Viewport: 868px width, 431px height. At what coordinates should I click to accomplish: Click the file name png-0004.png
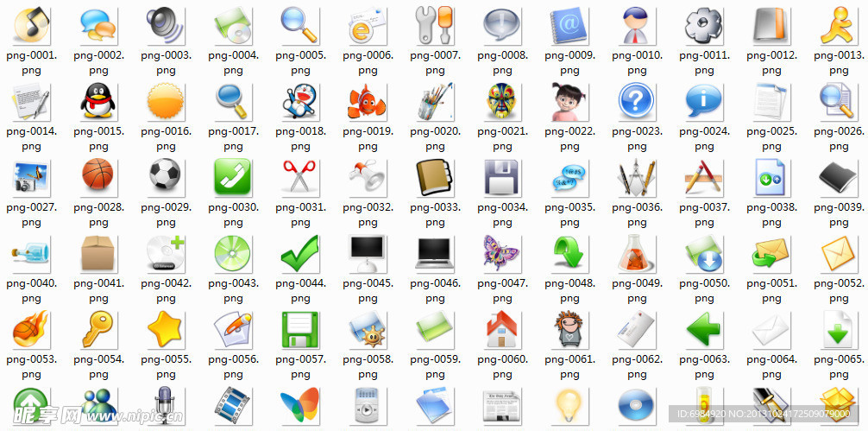(233, 63)
